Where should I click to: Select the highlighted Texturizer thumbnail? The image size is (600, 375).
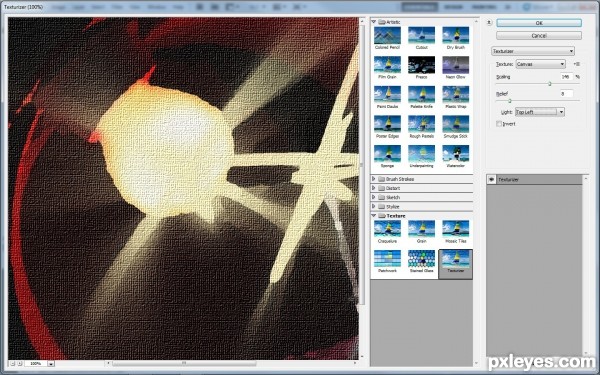tap(455, 264)
